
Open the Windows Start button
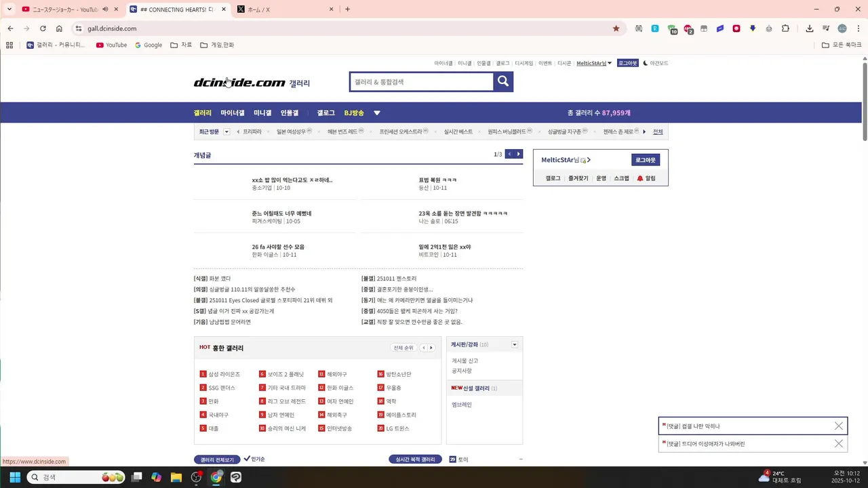(15, 477)
